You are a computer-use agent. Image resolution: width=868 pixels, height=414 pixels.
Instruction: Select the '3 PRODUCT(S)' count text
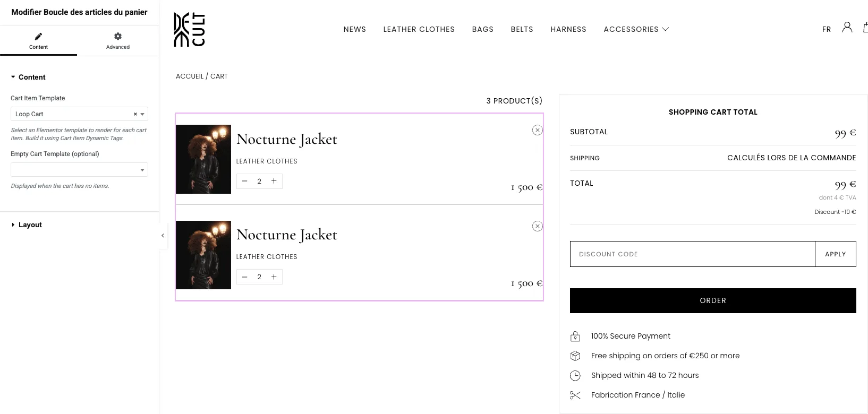(x=514, y=101)
